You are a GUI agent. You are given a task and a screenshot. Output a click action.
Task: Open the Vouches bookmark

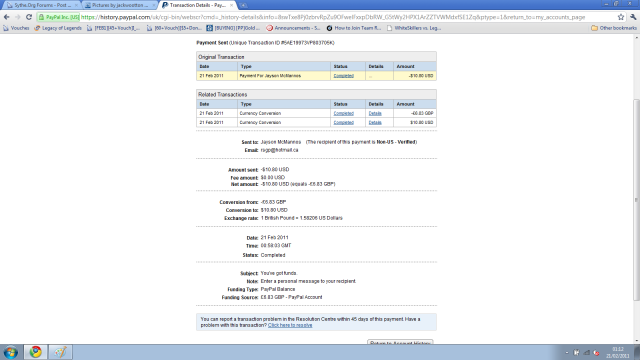point(16,28)
